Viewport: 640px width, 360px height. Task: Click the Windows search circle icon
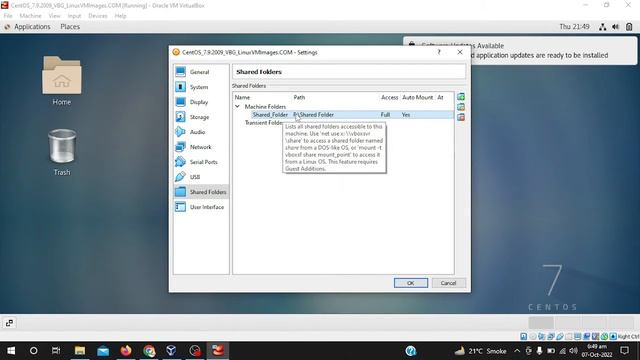pyautogui.click(x=33, y=351)
